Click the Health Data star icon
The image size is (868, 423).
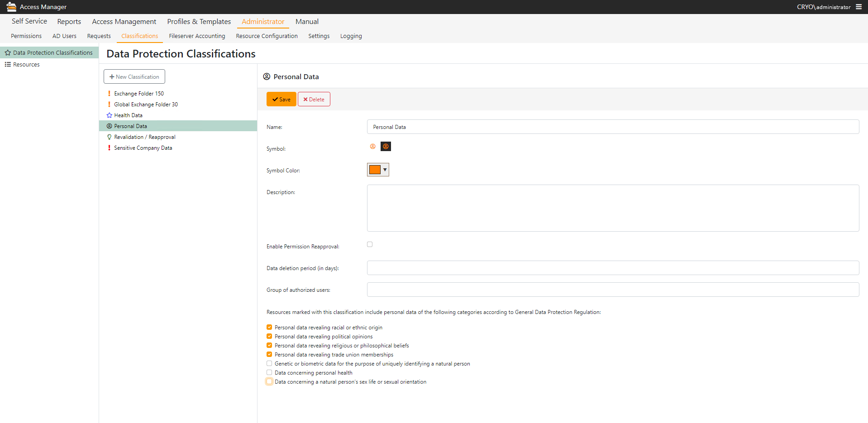pyautogui.click(x=109, y=115)
